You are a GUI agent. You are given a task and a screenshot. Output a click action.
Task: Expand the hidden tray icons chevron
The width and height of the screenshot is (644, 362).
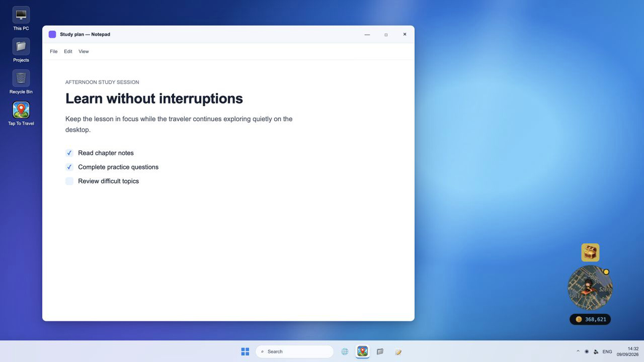point(578,351)
